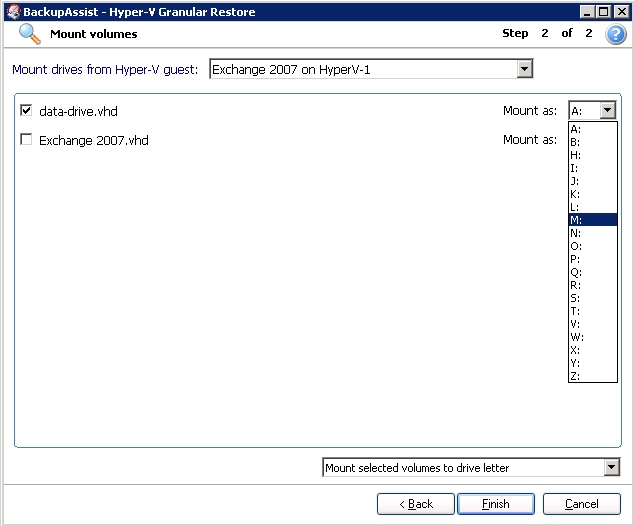Screen dimensions: 634x526
Task: Maximize the BackupAssist window
Action: tap(603, 12)
